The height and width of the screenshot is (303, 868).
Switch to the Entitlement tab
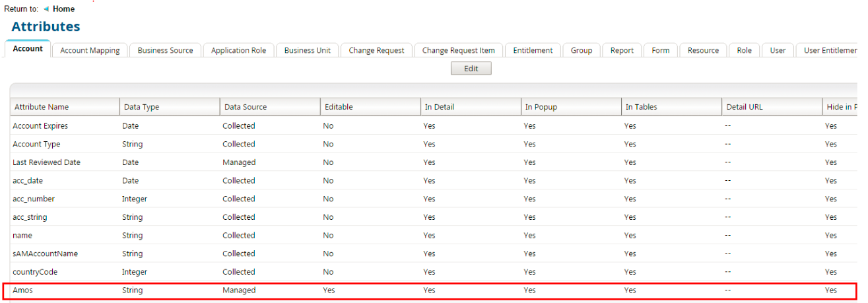533,50
